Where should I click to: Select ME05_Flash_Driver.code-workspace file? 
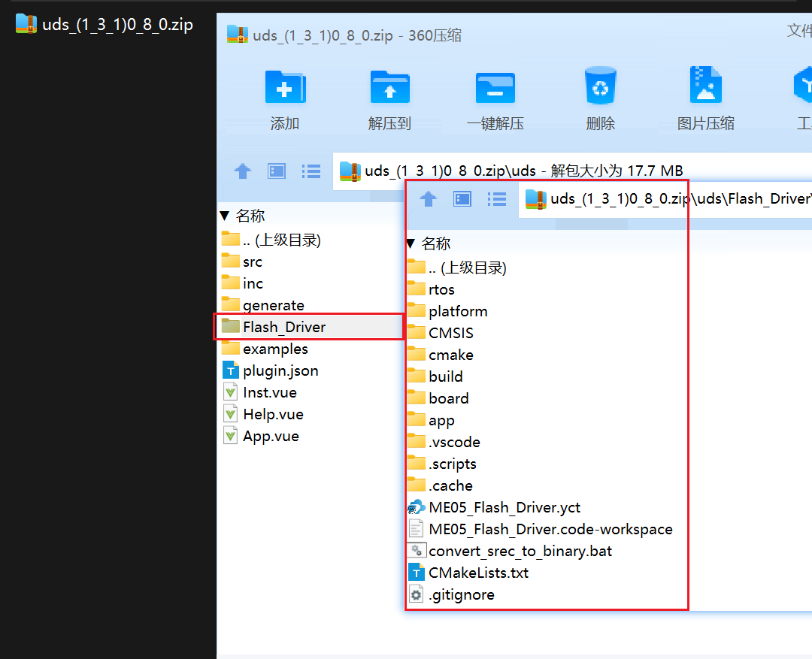pos(540,528)
